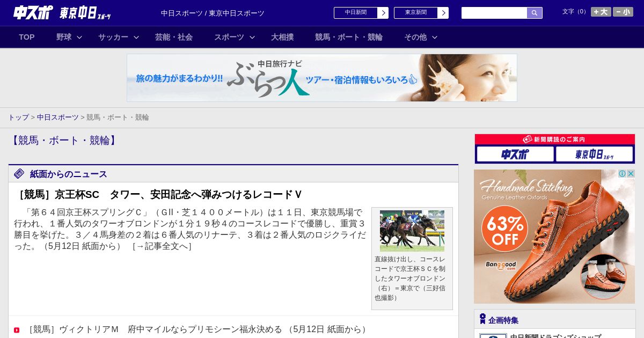Open the Banggood shoes advertisement

(x=554, y=237)
